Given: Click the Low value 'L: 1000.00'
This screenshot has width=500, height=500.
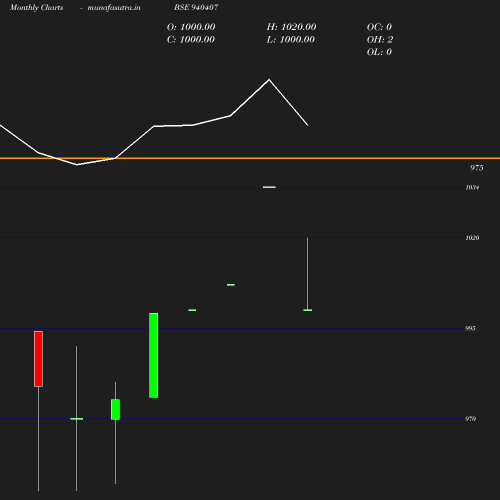Looking at the screenshot, I should (x=291, y=40).
